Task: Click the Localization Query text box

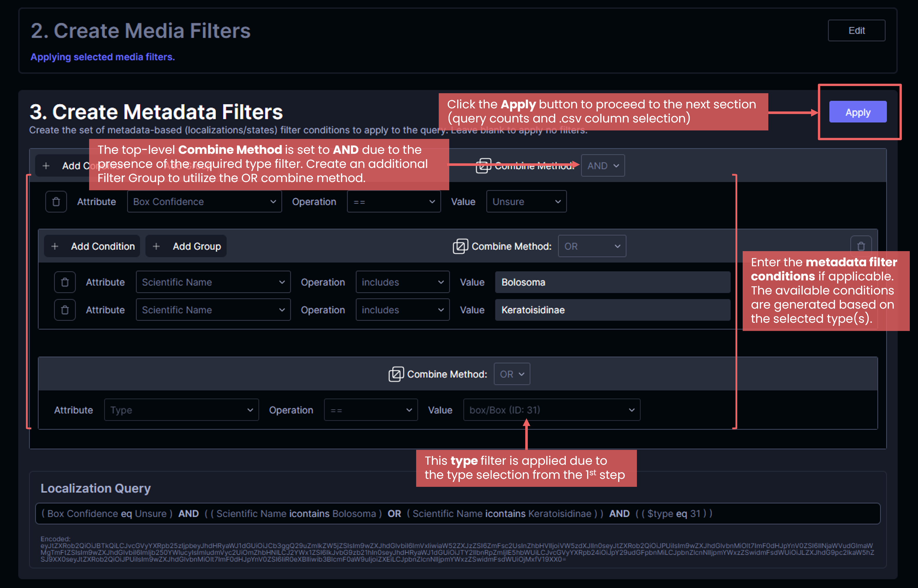Action: [458, 514]
